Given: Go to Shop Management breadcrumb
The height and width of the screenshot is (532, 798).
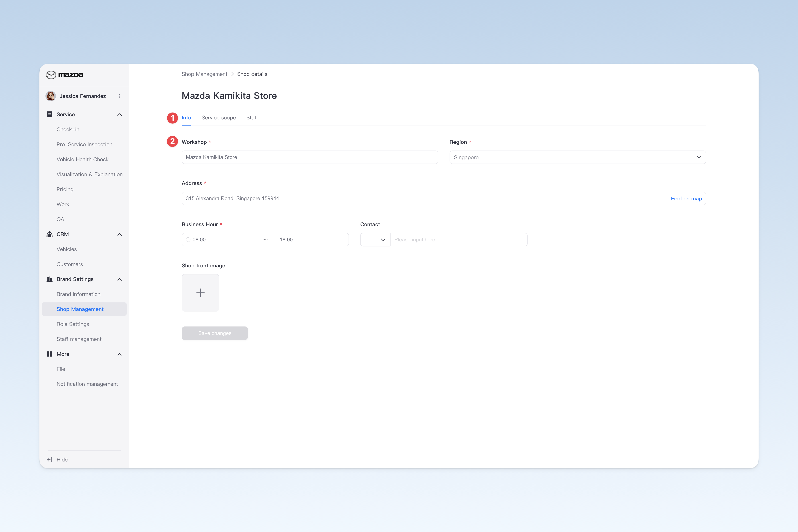Looking at the screenshot, I should 204,74.
